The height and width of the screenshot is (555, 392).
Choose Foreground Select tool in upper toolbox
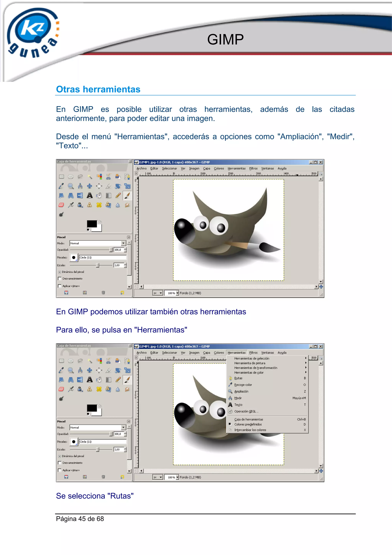[118, 177]
